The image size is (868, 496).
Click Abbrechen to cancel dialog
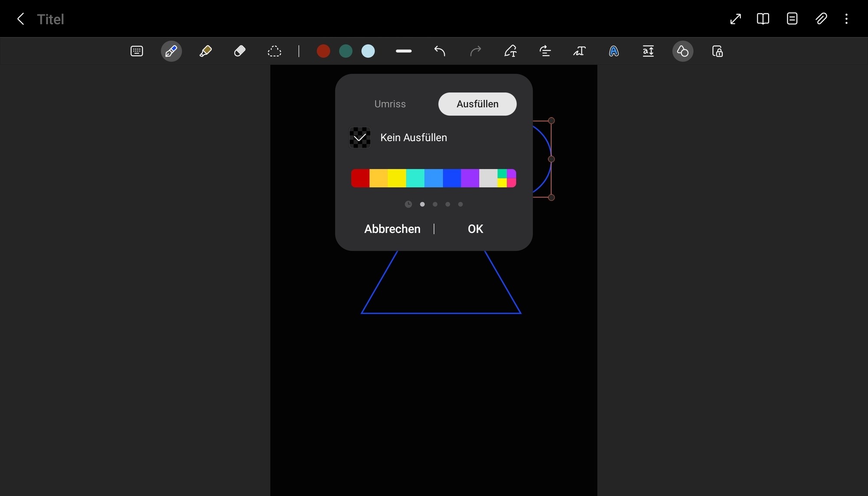click(x=392, y=229)
